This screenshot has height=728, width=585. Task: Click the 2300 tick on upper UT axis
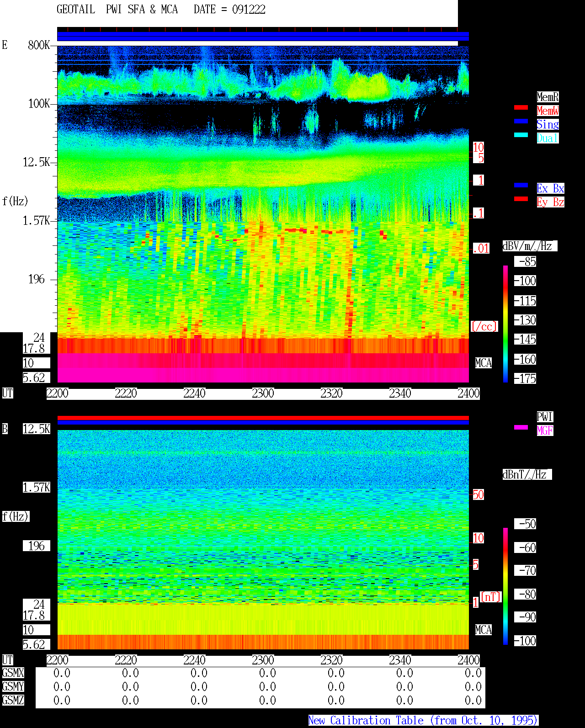click(263, 393)
